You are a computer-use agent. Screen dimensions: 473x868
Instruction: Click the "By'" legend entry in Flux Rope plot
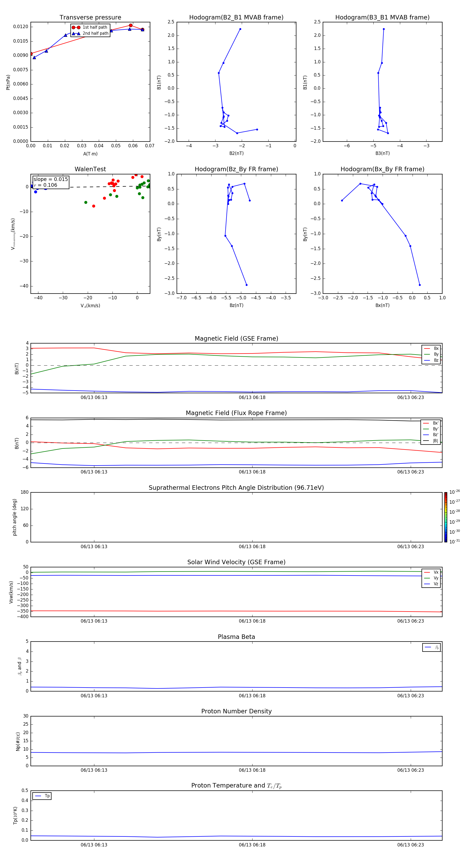(x=431, y=429)
